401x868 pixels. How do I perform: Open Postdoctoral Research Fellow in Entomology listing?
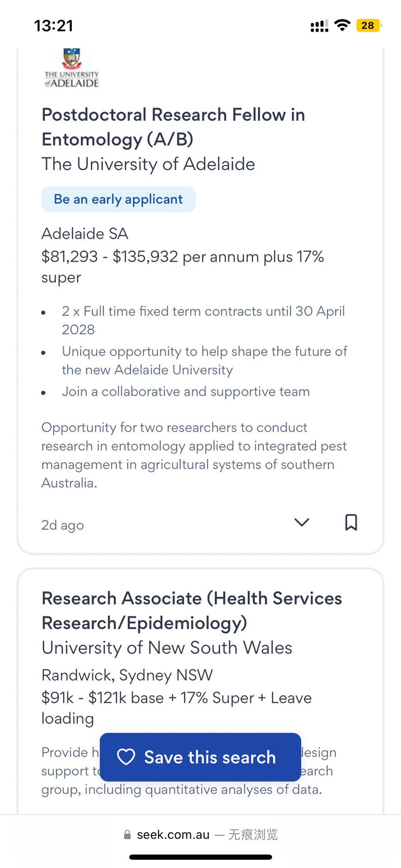(173, 127)
